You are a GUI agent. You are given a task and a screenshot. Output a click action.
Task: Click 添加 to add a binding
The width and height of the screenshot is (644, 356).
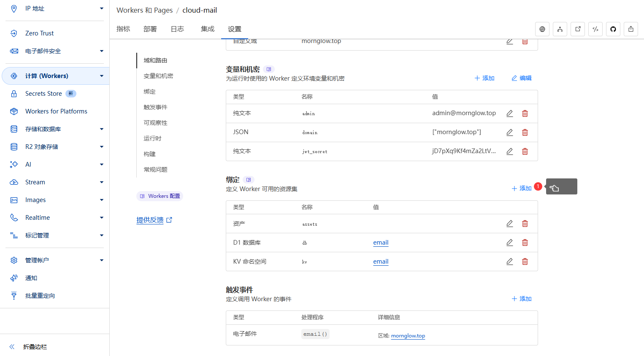522,189
